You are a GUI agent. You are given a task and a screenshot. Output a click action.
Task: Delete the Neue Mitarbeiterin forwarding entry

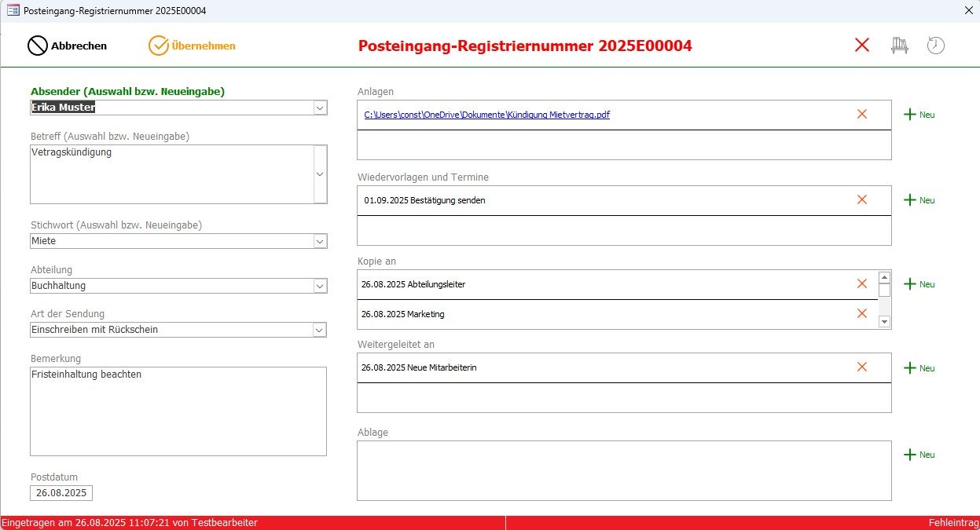862,367
